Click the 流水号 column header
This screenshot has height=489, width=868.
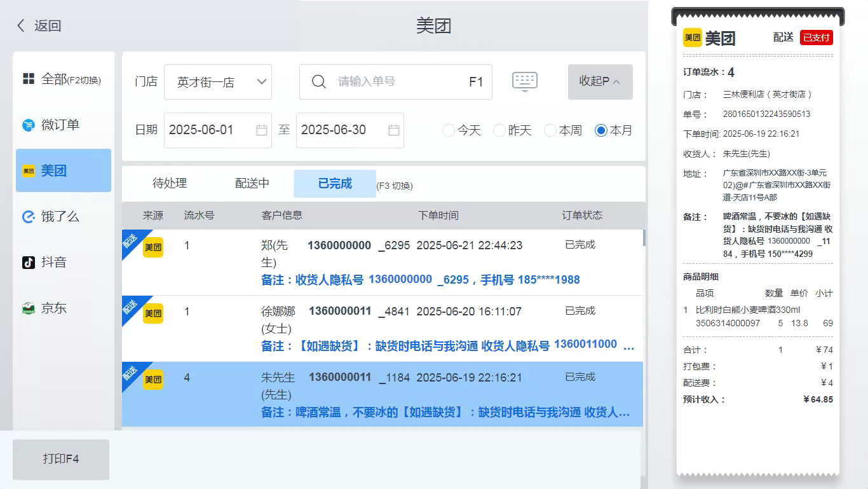(x=200, y=216)
